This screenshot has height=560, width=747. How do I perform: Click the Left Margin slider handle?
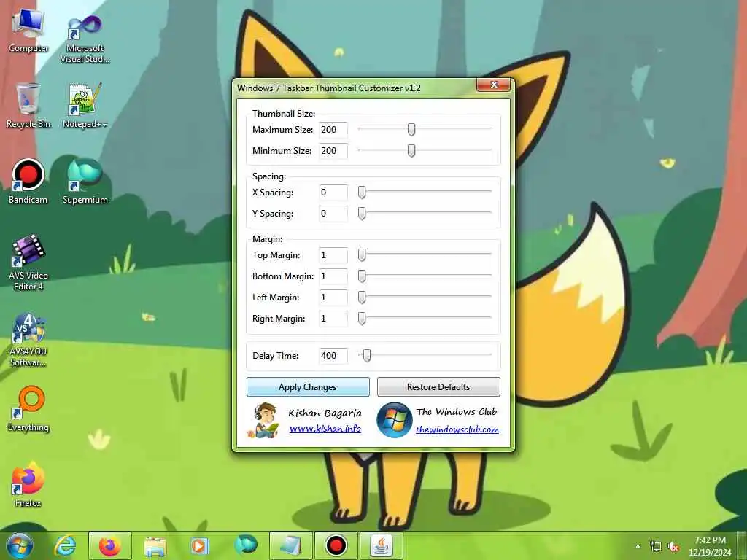(362, 297)
